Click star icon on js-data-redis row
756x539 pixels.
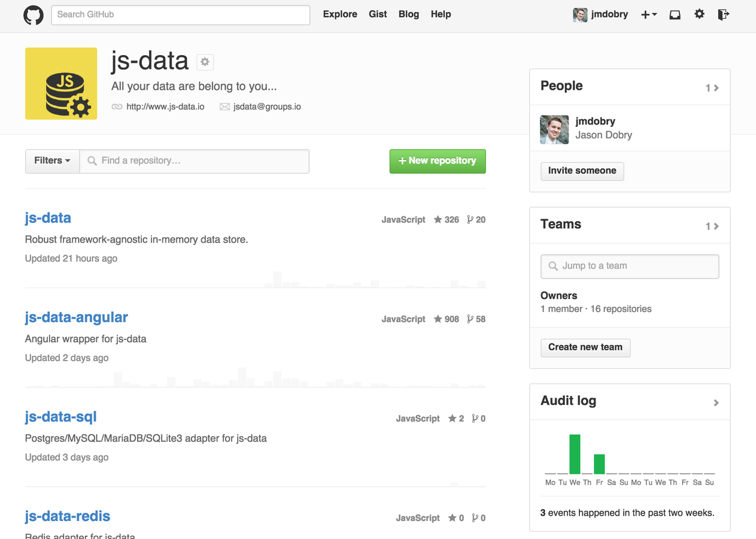(453, 518)
